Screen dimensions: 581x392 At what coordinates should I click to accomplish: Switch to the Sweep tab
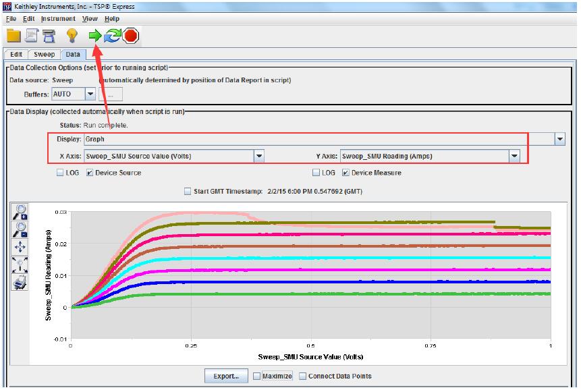tap(45, 54)
